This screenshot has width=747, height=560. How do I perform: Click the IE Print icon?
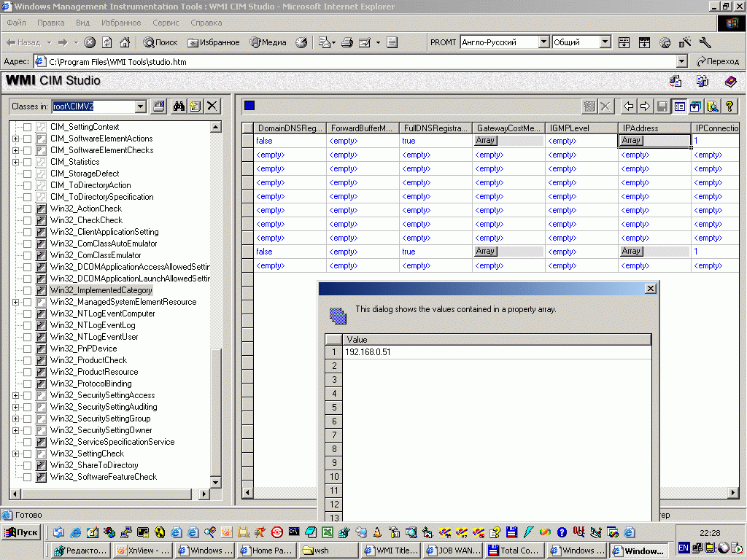[347, 42]
